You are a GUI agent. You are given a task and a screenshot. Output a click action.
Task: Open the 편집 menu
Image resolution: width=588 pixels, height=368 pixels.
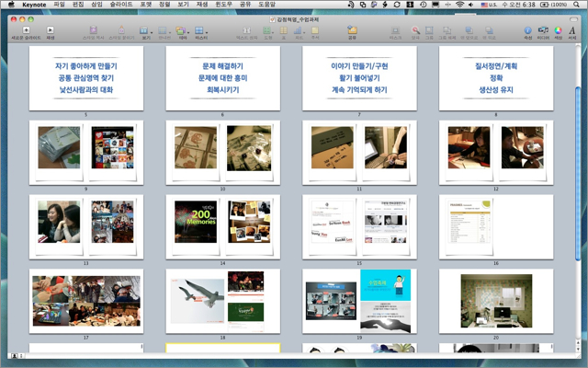pyautogui.click(x=78, y=5)
